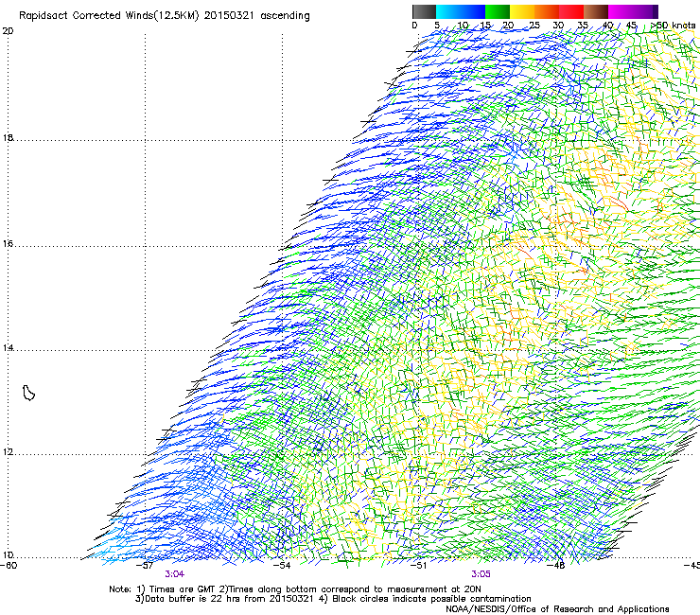Viewport: 700px width, 615px height.
Task: Click the longitude label -60
Action: (9, 565)
